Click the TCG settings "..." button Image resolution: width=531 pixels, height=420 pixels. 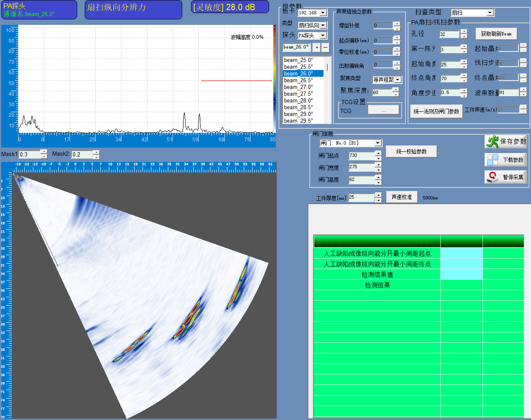click(383, 110)
